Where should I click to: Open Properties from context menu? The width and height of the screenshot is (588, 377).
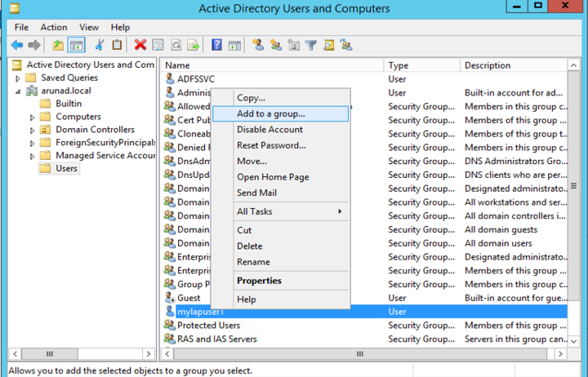click(280, 281)
